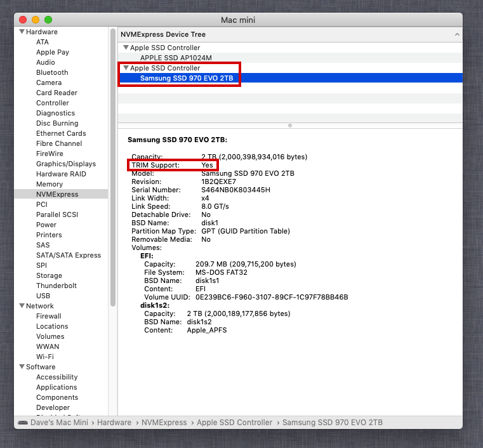Open ATA in sidebar
The image size is (483, 448).
pos(42,42)
